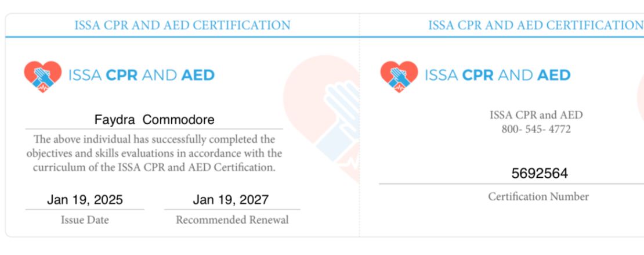Select the left card's certification header title
Image resolution: width=644 pixels, height=255 pixels.
(182, 26)
